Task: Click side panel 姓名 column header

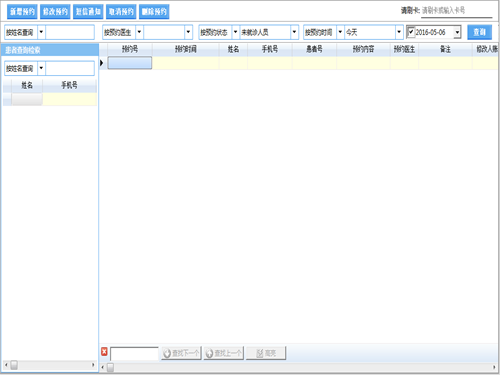Action: (x=27, y=85)
